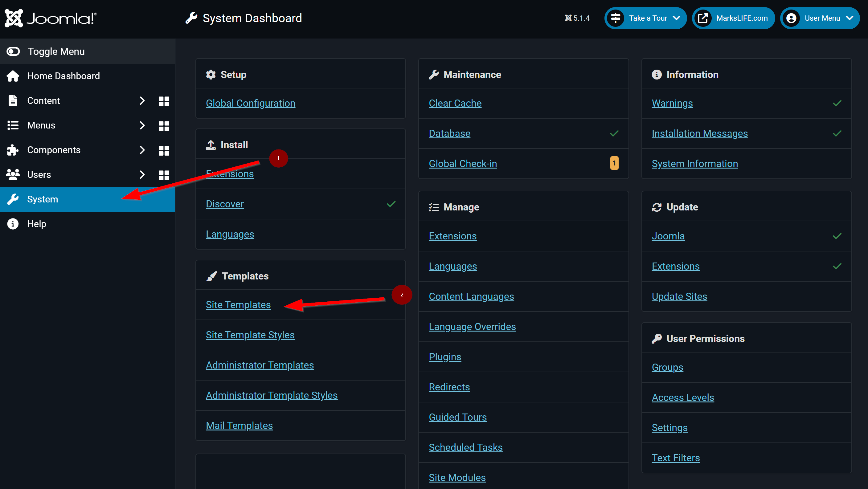Open Extensions under Manage
Image resolution: width=868 pixels, height=489 pixels.
coord(452,236)
